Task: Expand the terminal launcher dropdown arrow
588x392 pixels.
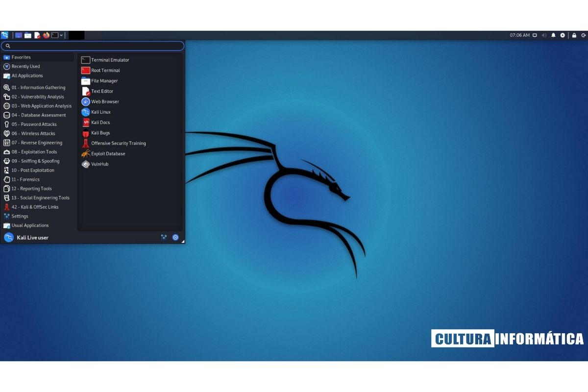Action: [61, 35]
